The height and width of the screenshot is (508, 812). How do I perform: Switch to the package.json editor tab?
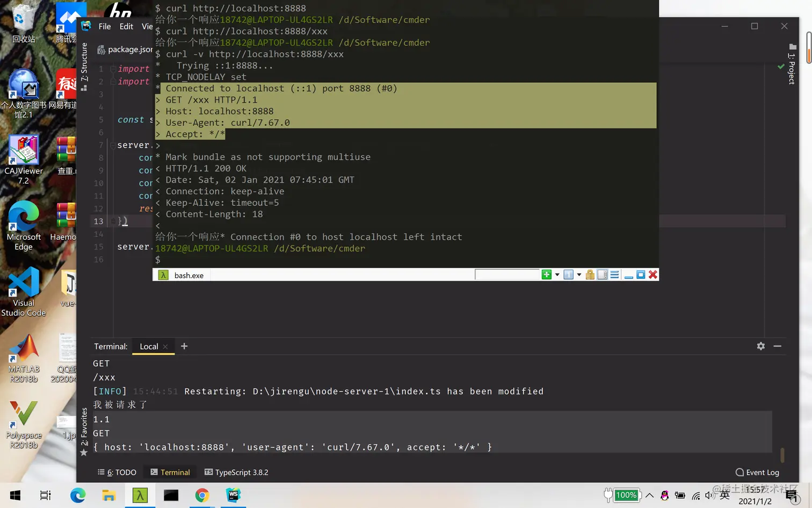[x=125, y=49]
